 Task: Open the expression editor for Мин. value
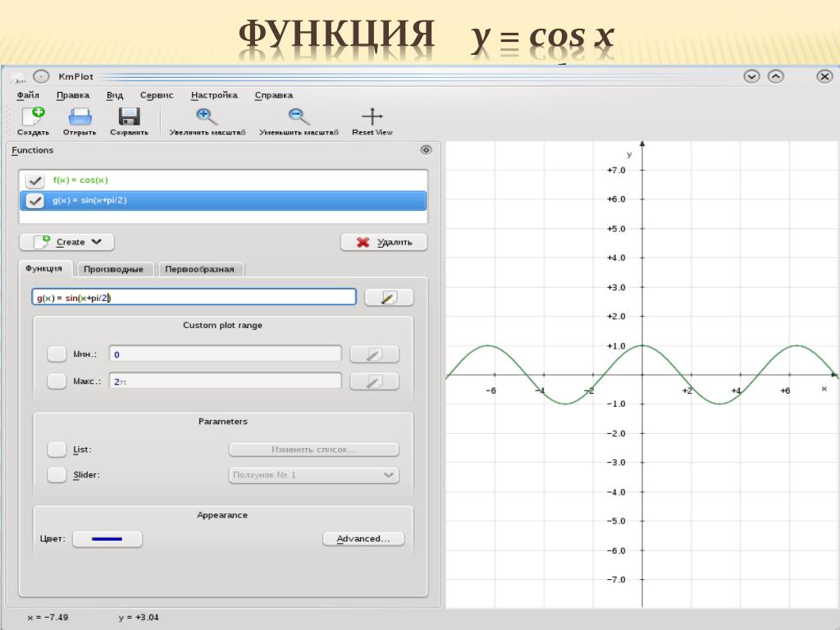click(374, 354)
